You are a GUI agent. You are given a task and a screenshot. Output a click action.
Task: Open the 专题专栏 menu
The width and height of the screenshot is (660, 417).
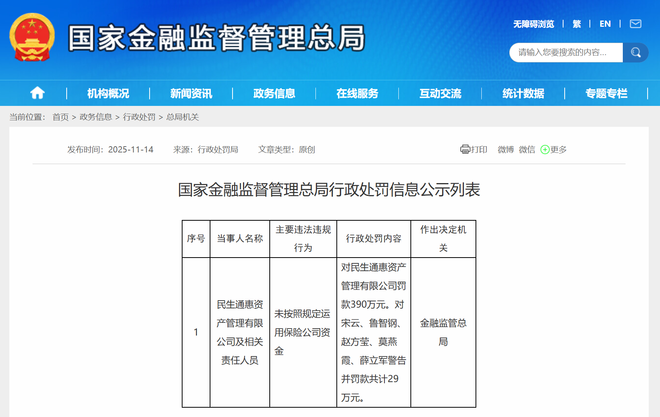(606, 93)
